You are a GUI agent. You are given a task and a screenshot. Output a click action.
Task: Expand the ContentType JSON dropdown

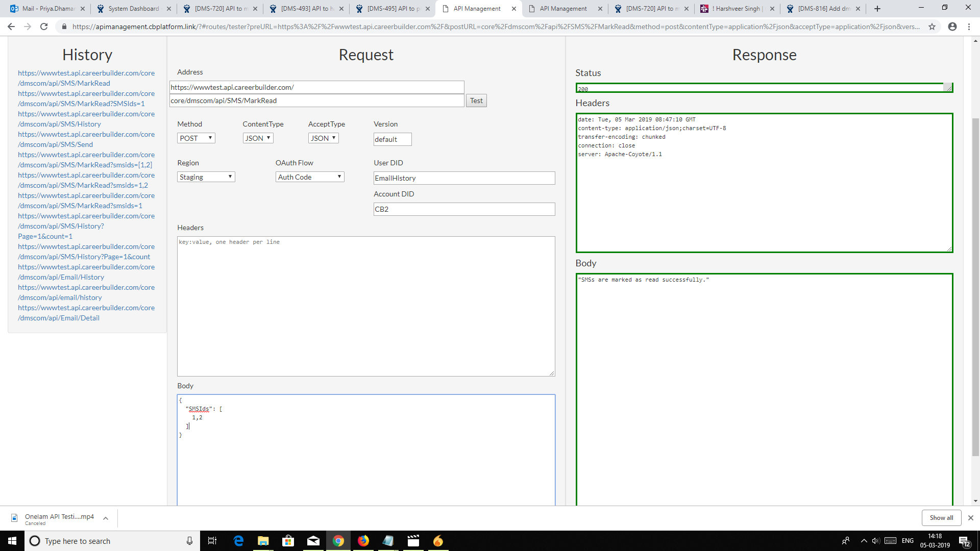coord(258,138)
